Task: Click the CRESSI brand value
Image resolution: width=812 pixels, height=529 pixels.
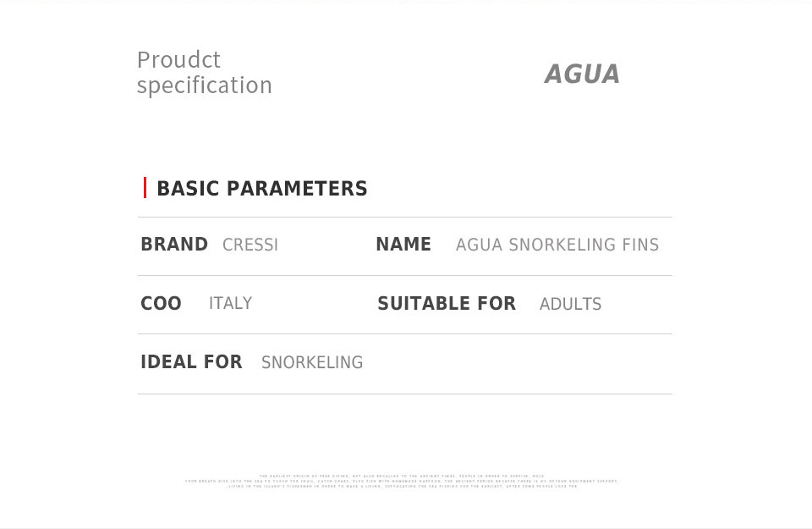Action: [x=250, y=245]
